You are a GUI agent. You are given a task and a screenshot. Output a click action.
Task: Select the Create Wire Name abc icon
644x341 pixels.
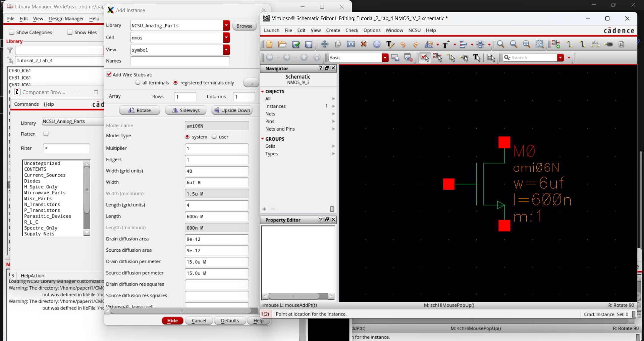595,44
